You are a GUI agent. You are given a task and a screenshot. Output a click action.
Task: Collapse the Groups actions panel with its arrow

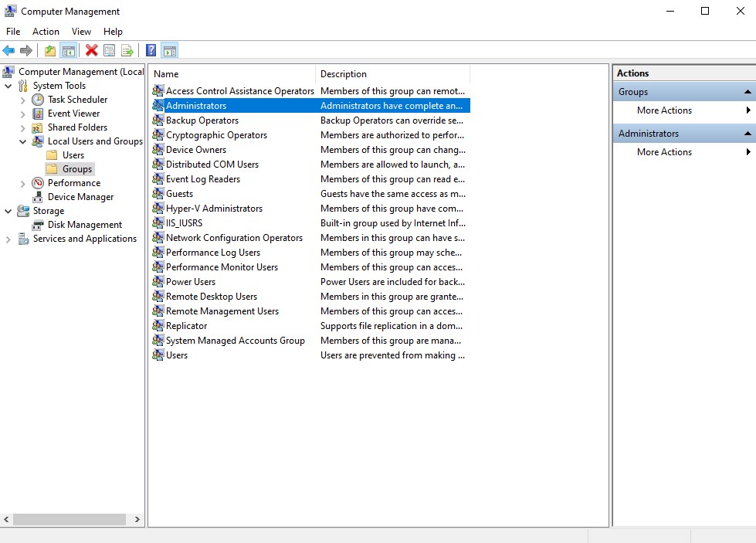pos(748,91)
